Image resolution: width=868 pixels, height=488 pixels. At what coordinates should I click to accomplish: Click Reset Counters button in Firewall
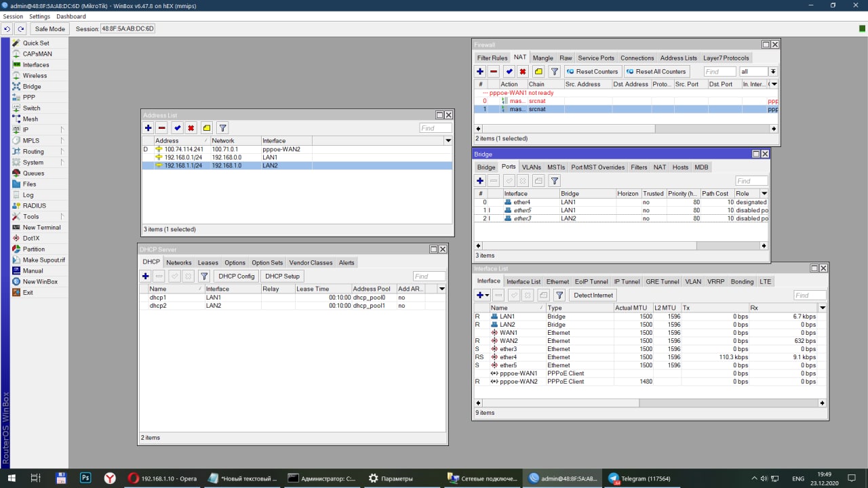593,71
